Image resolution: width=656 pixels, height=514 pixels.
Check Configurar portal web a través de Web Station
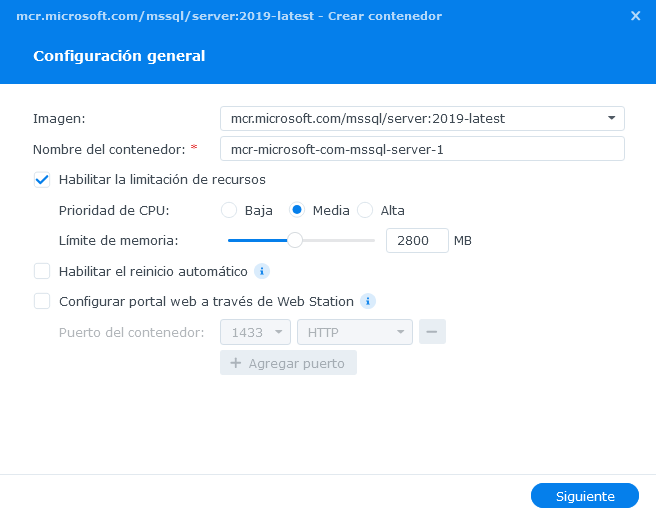pyautogui.click(x=42, y=302)
